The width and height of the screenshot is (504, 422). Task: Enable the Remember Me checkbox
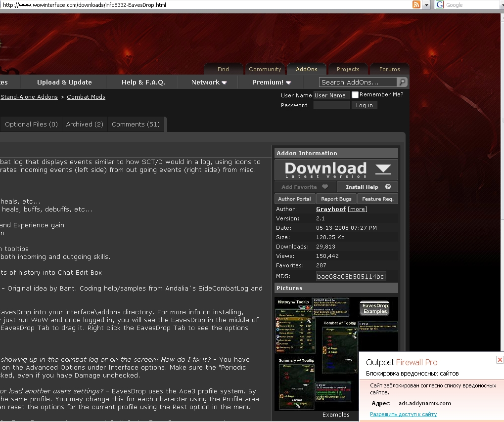click(x=355, y=95)
